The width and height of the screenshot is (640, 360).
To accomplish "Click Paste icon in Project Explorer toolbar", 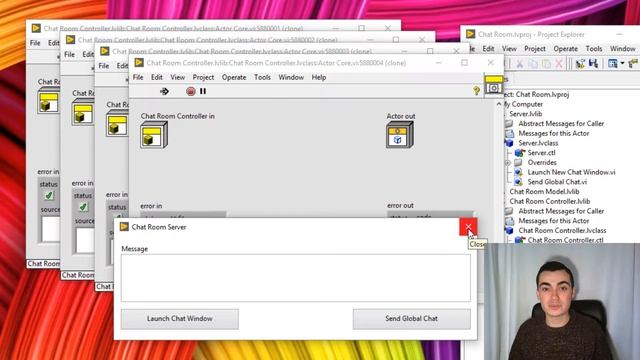I will click(546, 63).
